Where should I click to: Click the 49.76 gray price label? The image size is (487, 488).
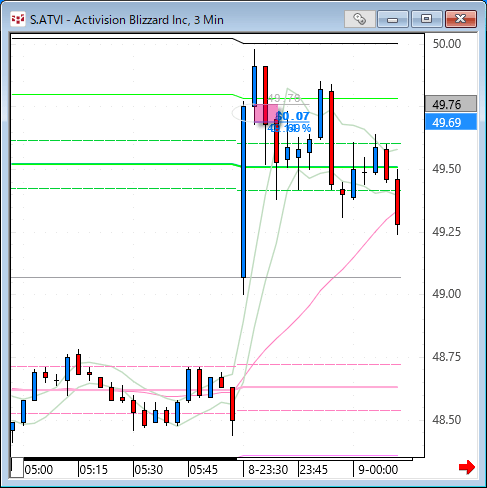(x=451, y=104)
